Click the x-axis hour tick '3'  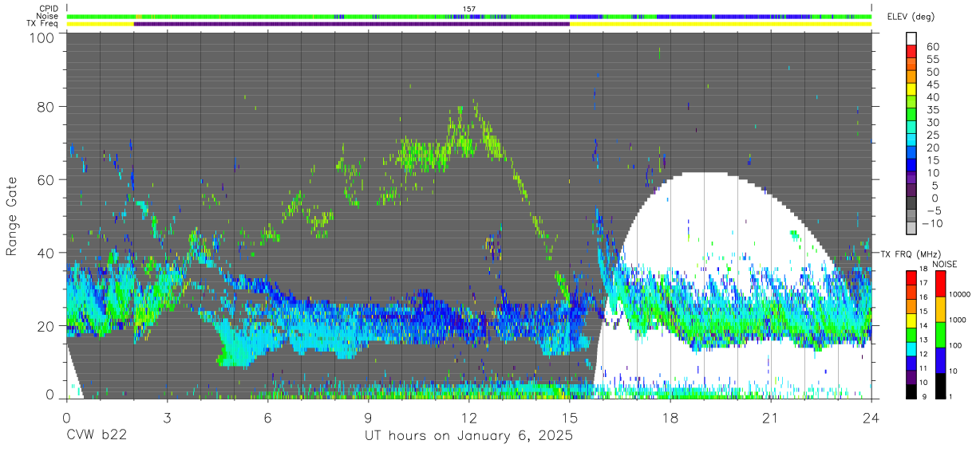[x=167, y=417]
